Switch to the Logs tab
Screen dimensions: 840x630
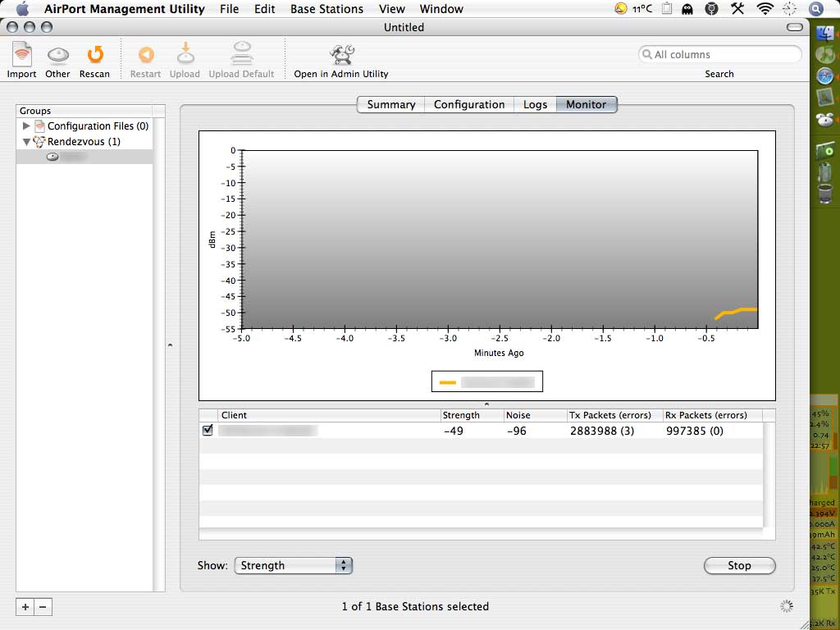tap(535, 104)
